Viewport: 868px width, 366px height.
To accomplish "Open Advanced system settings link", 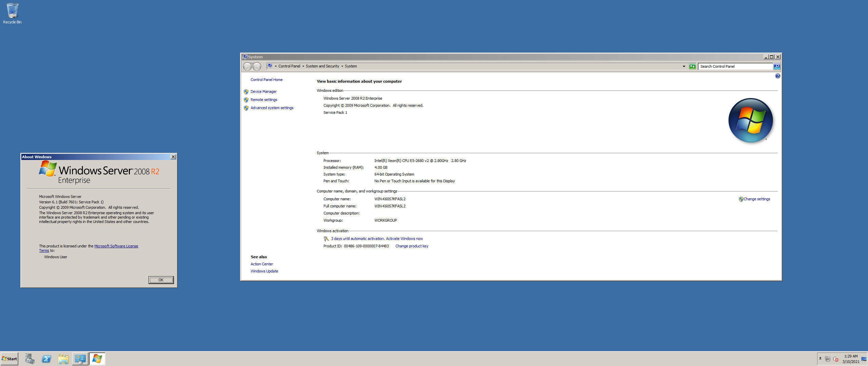I will point(272,108).
